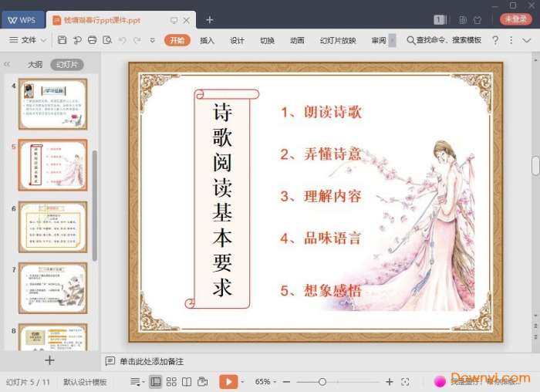Image resolution: width=540 pixels, height=392 pixels.
Task: Click the undo arrow icon
Action: coord(122,40)
